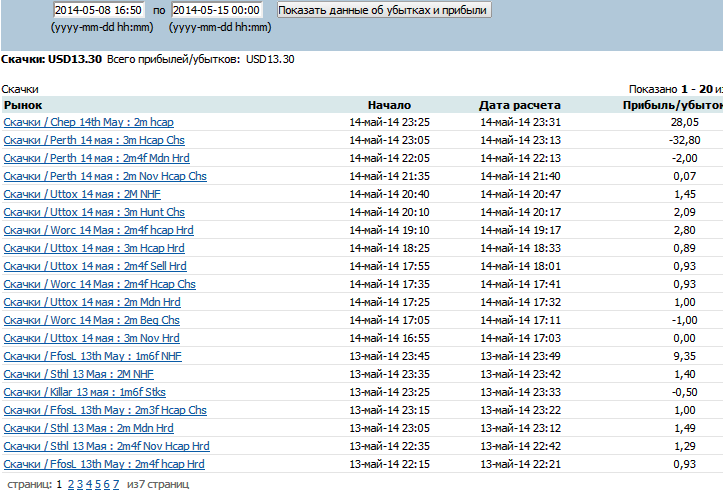Open FfosL 13th May 2m3f Hcap Chs
This screenshot has width=723, height=495.
pyautogui.click(x=105, y=410)
